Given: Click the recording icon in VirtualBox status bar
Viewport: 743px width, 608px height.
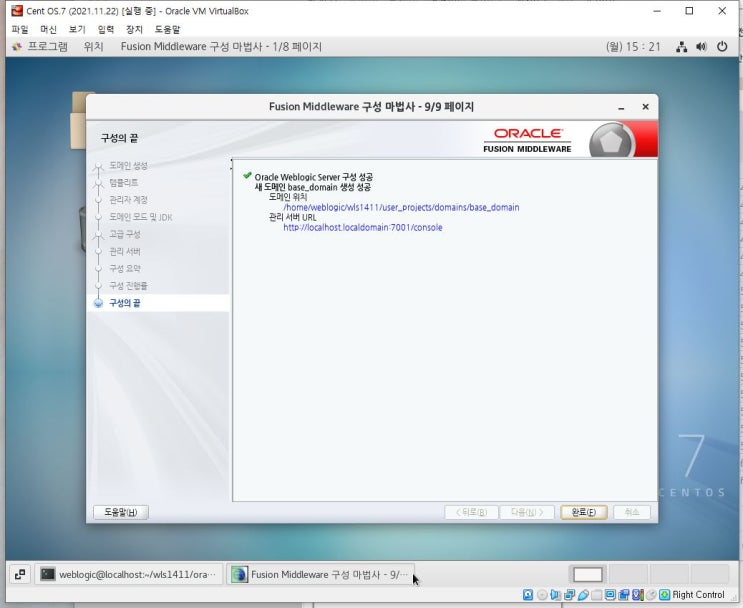Looking at the screenshot, I should pyautogui.click(x=624, y=595).
